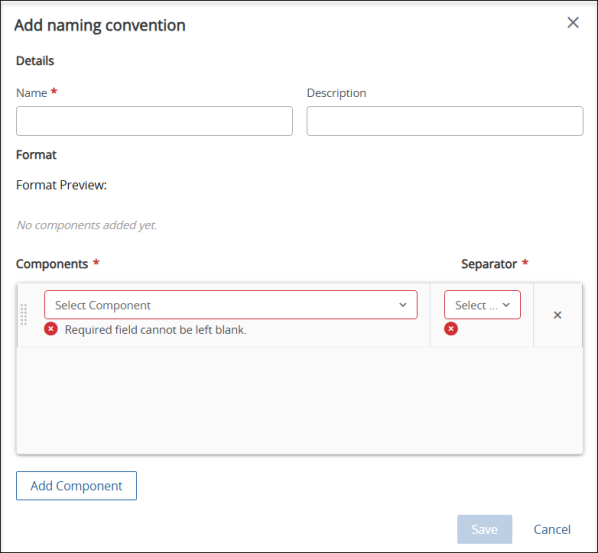Click the error icon beside Required field message

pos(51,329)
